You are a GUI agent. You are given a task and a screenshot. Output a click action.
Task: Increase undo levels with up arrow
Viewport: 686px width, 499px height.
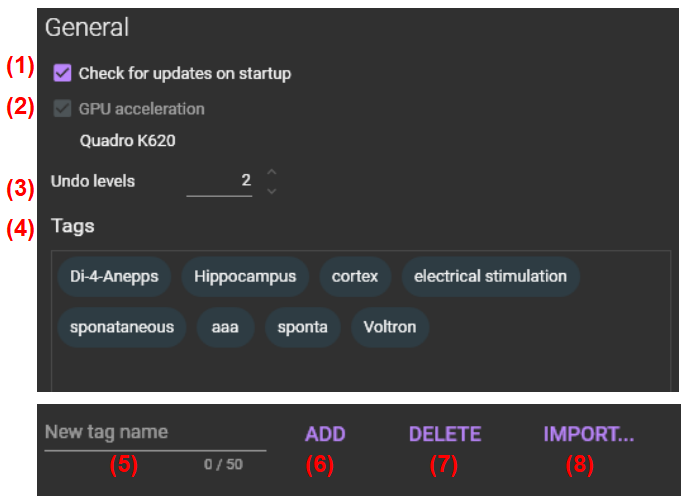(271, 173)
